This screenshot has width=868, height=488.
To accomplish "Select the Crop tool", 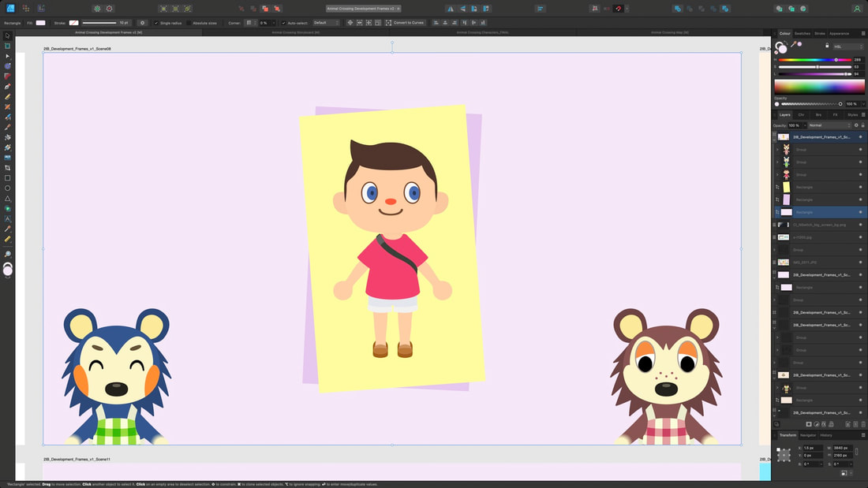I will tap(7, 168).
